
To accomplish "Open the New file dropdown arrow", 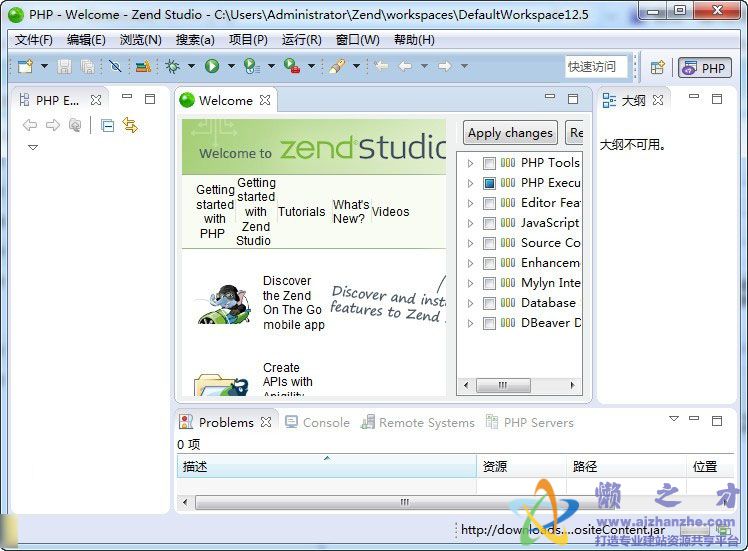I will 44,66.
